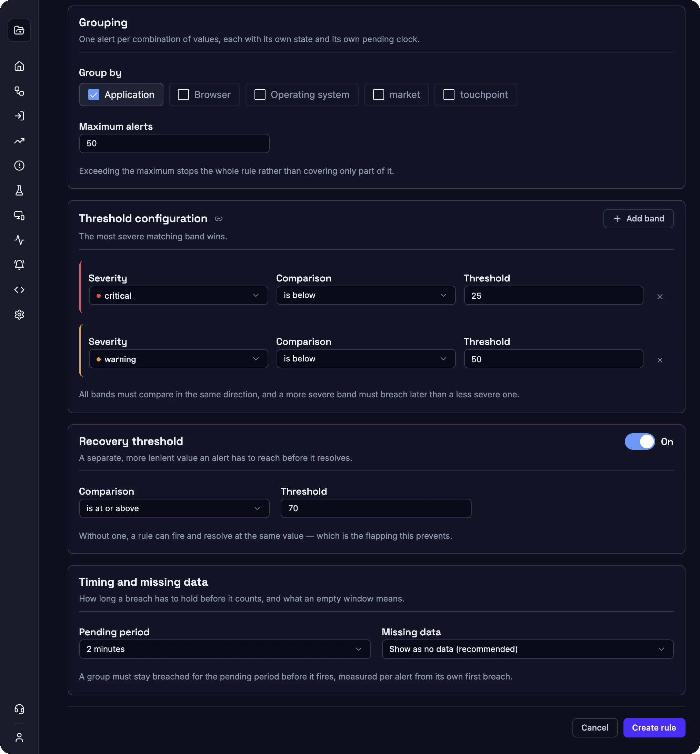The width and height of the screenshot is (700, 754).
Task: Copy link next to Threshold configuration heading
Action: click(219, 219)
